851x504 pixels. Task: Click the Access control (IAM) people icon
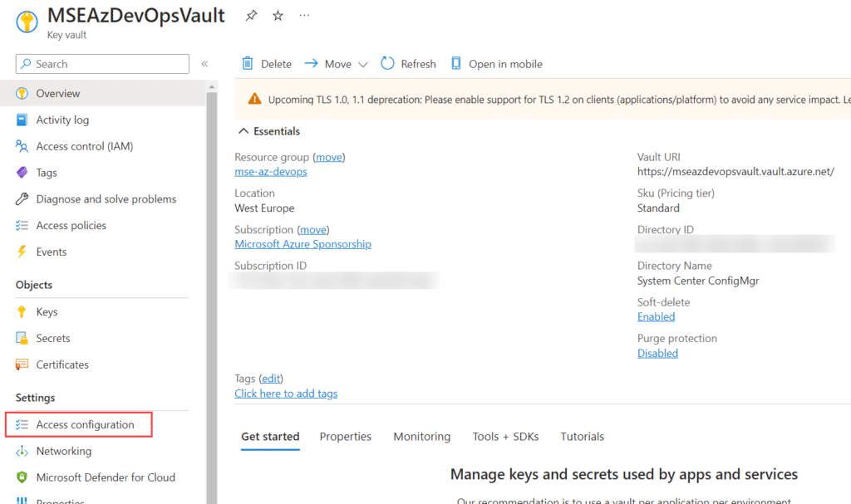click(x=22, y=146)
